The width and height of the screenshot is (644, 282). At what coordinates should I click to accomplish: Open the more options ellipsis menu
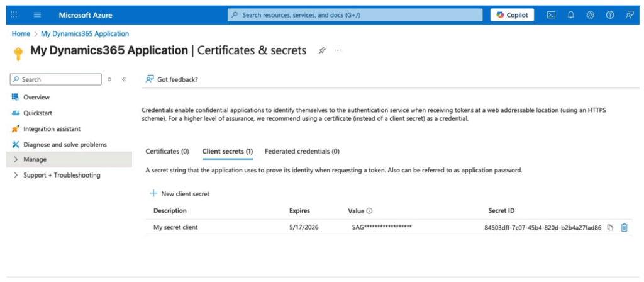[x=338, y=50]
